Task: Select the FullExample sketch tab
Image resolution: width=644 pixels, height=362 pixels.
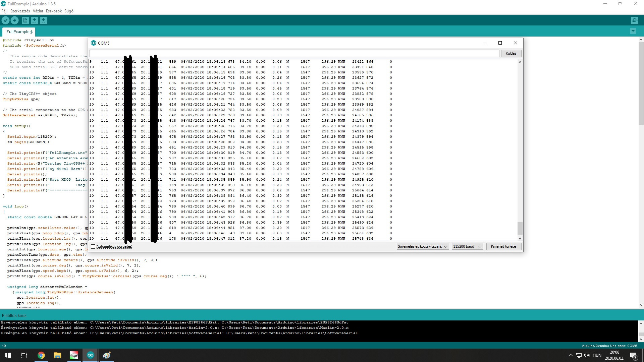Action: point(19,32)
